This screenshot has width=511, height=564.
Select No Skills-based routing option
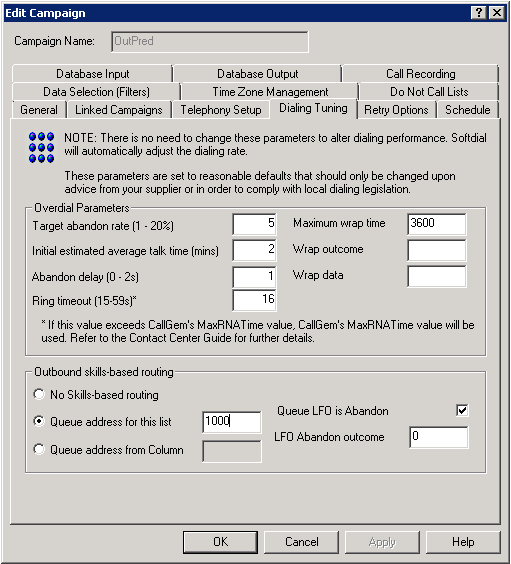39,394
